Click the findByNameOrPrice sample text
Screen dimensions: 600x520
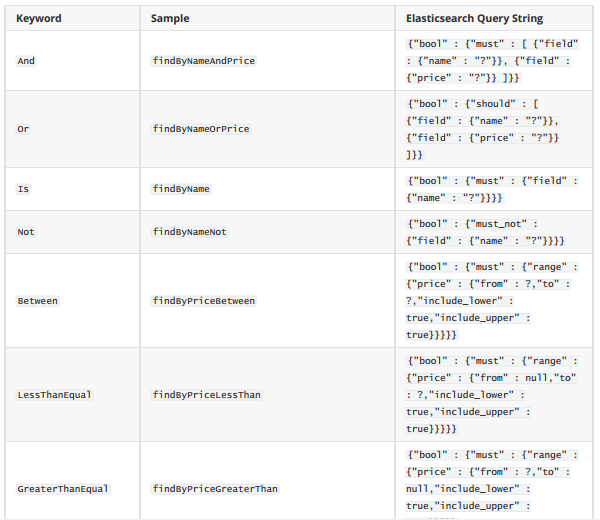pos(201,129)
